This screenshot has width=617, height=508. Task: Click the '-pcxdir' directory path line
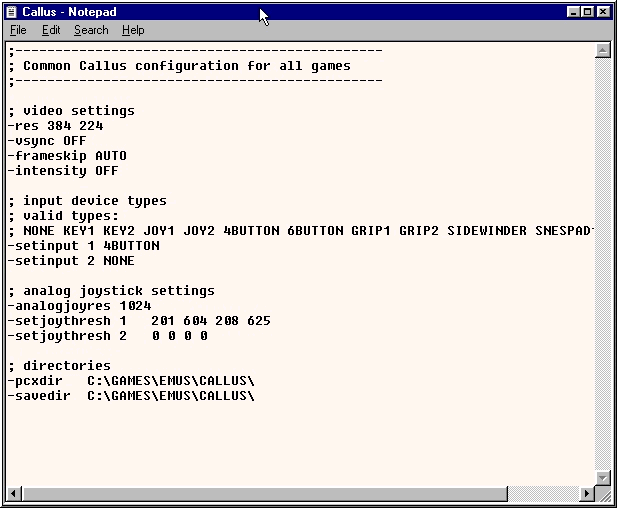coord(131,381)
